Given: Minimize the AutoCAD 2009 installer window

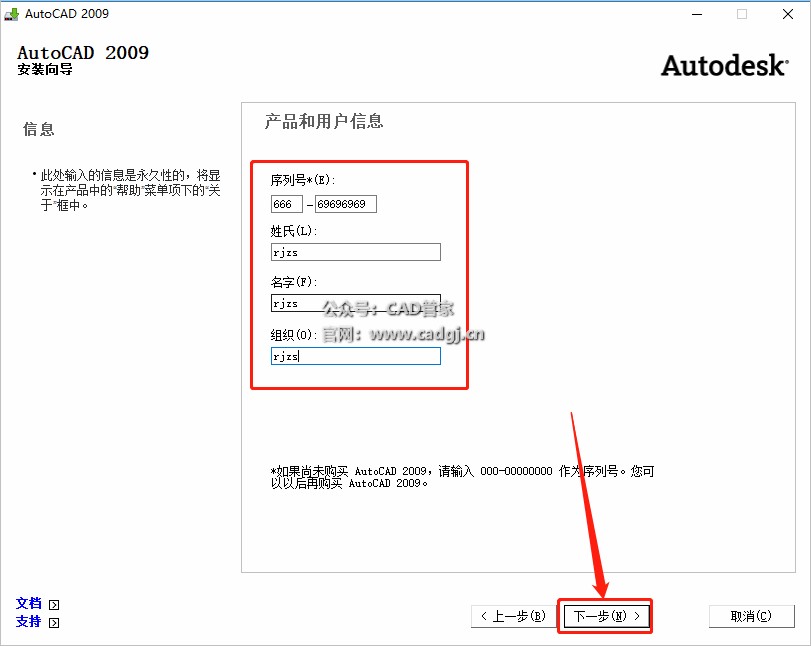Looking at the screenshot, I should [697, 14].
